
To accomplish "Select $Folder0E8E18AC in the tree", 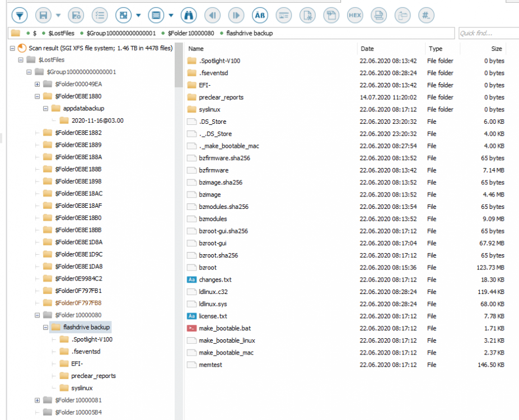I will 79,193.
